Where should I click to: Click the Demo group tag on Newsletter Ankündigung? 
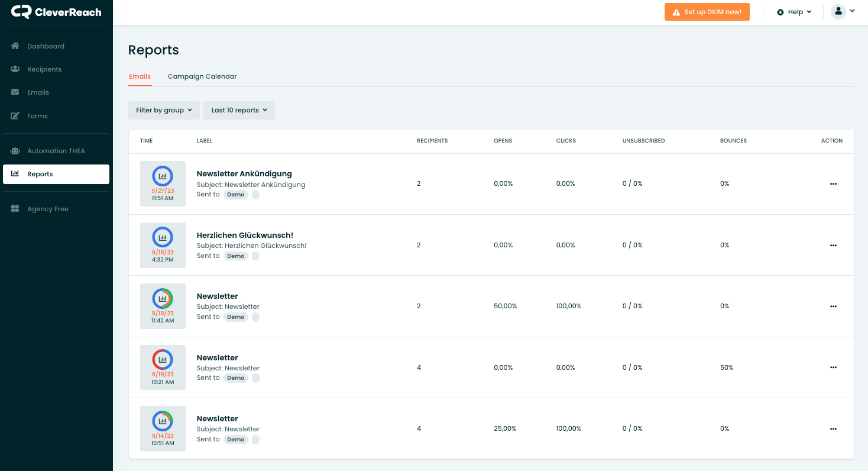point(236,195)
